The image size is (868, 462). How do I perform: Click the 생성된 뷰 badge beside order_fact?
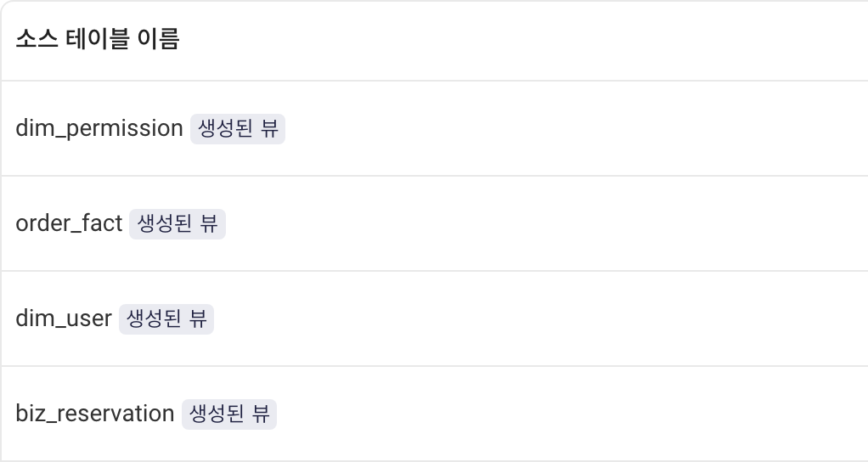pyautogui.click(x=178, y=224)
